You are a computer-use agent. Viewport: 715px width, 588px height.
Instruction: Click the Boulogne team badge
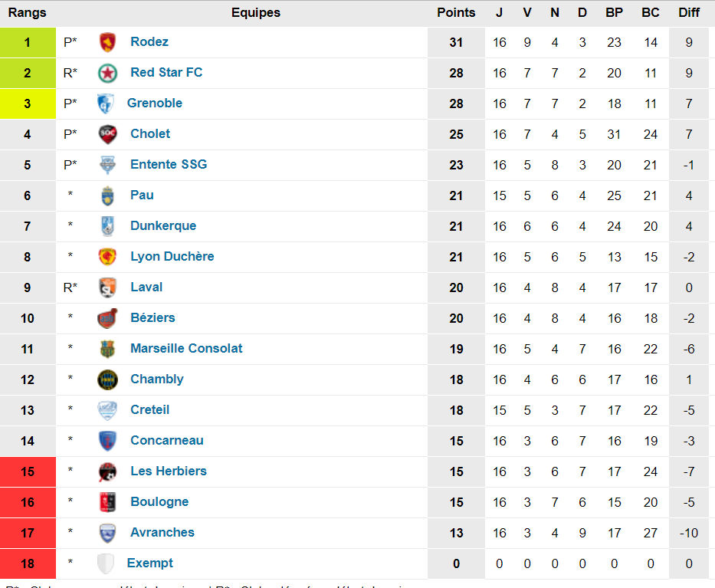click(x=108, y=502)
